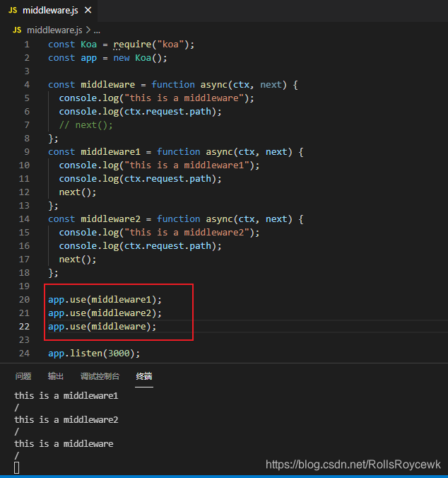Click the "this is a middleware2" string
This screenshot has height=478, width=448.
pyautogui.click(x=189, y=233)
